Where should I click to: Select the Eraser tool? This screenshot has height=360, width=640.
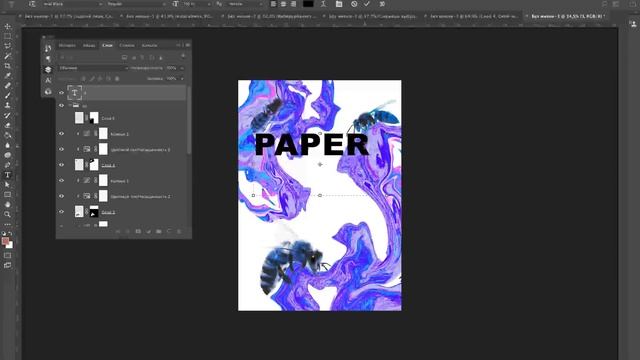click(7, 125)
